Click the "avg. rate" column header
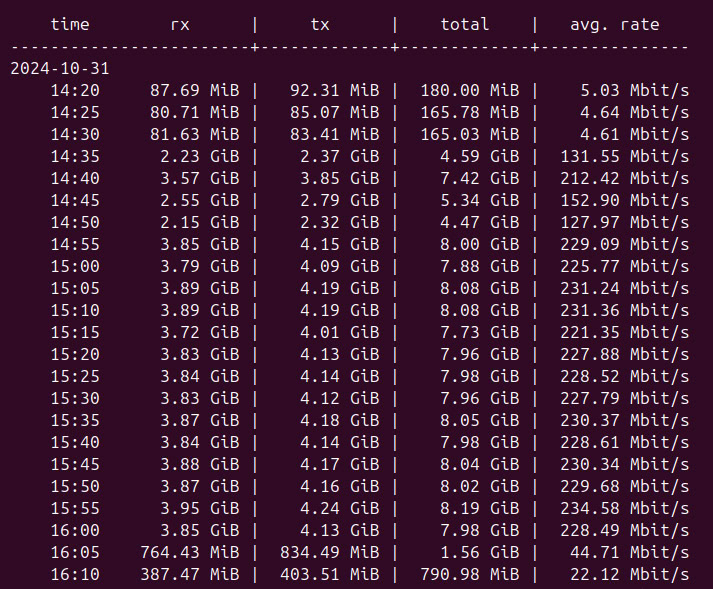This screenshot has width=713, height=589. coord(615,24)
